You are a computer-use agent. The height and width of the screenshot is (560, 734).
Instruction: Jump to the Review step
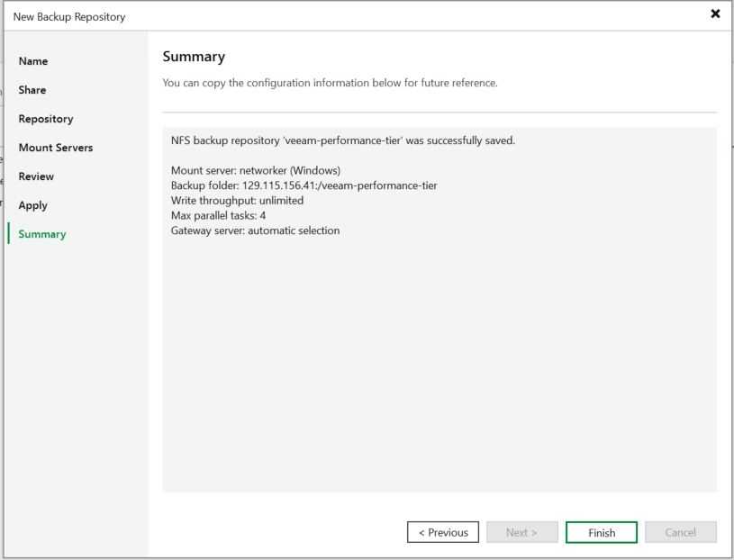(x=36, y=176)
